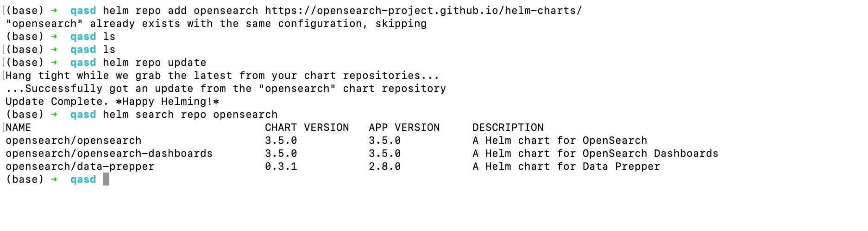Select the DESCRIPTION column header
868x231 pixels.
508,128
